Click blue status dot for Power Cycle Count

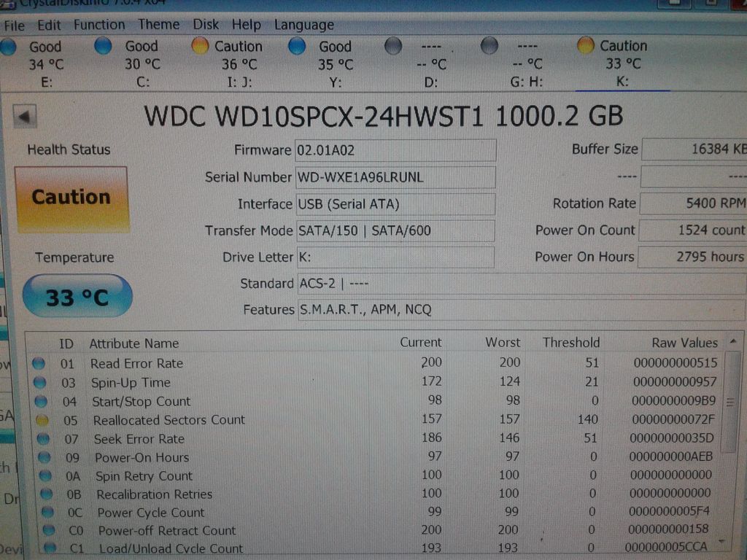pyautogui.click(x=47, y=513)
